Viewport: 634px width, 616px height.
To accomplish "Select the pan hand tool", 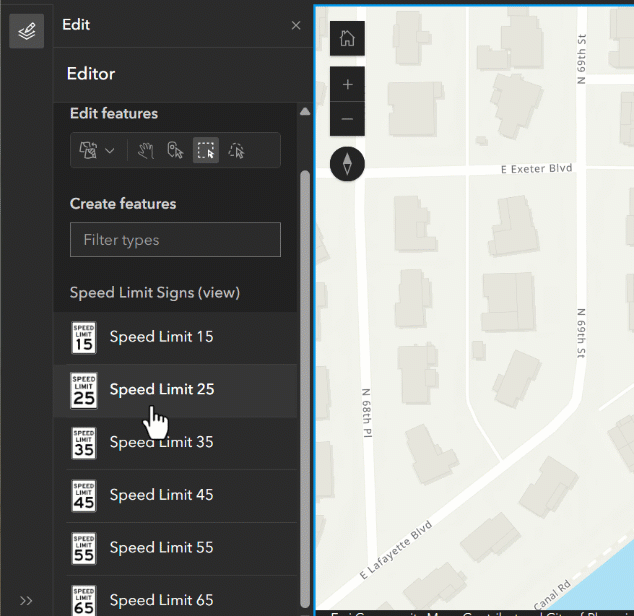I will 146,150.
